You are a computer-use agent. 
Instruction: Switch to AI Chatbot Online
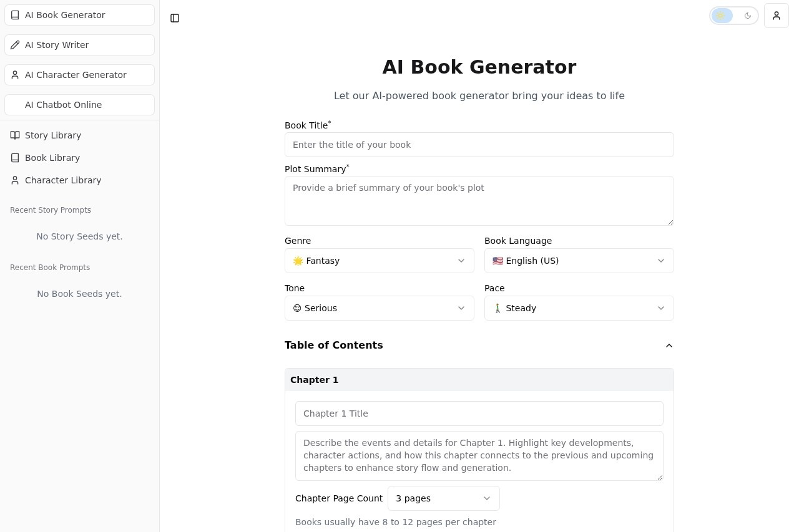(x=64, y=105)
